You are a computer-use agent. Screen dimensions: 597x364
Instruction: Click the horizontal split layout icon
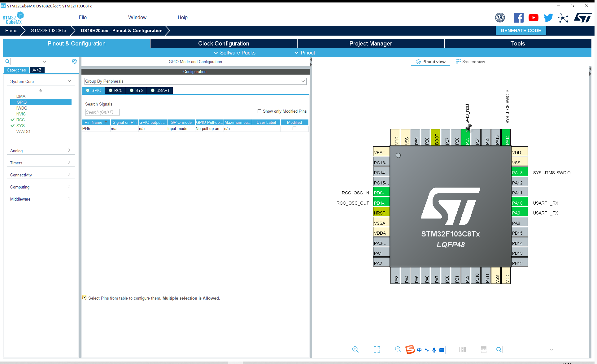(x=484, y=349)
